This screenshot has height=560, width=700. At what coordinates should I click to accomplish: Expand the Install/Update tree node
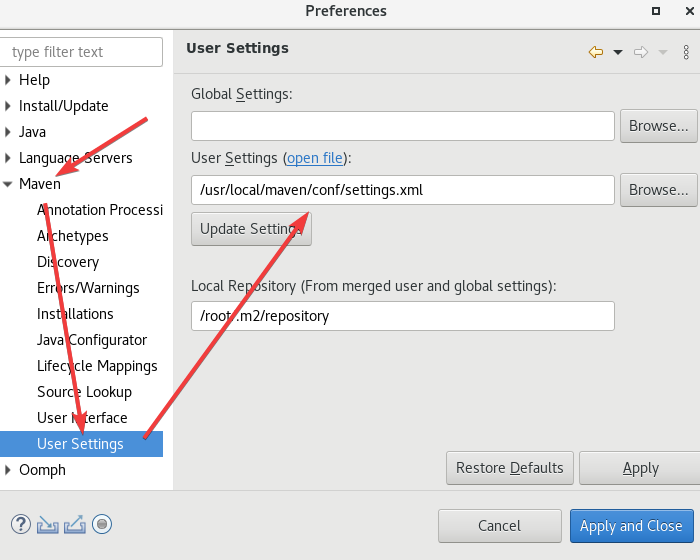[x=8, y=106]
